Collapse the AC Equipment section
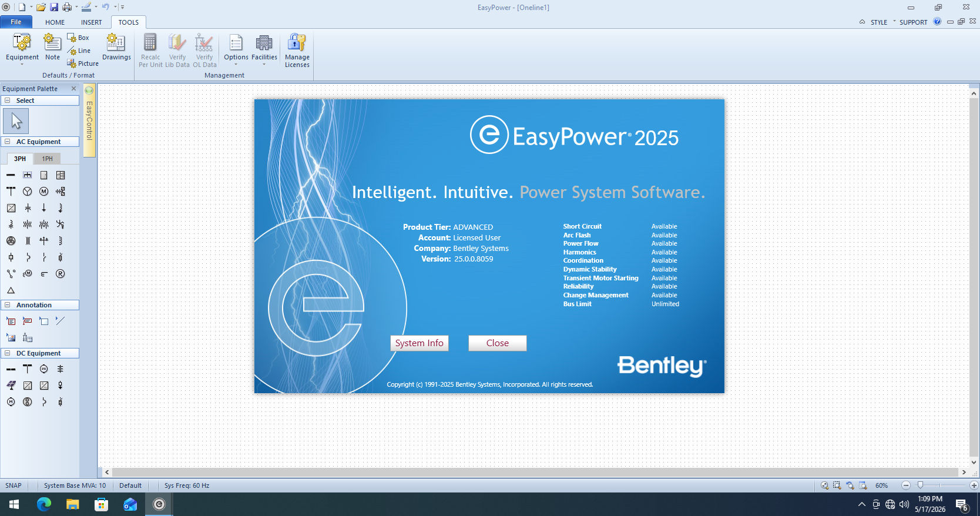The height and width of the screenshot is (516, 980). tap(8, 142)
